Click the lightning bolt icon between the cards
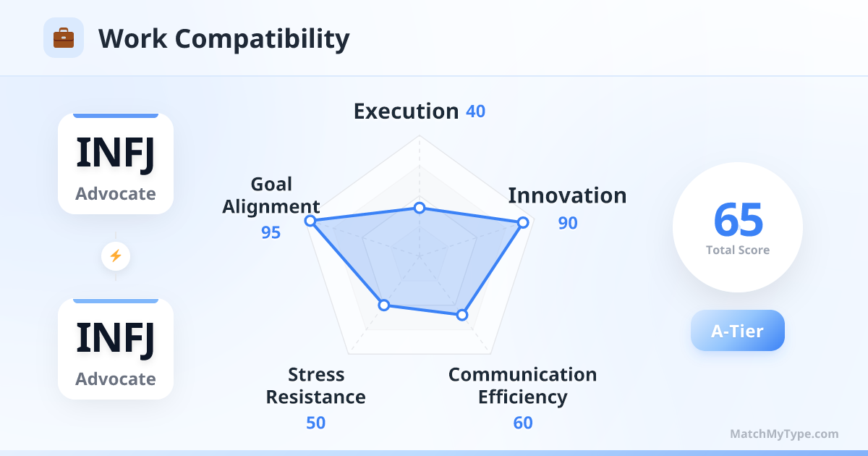 click(x=116, y=256)
